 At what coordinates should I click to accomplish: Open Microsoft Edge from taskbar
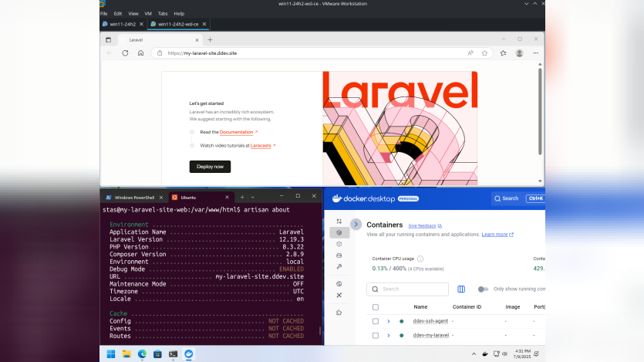tap(142, 354)
